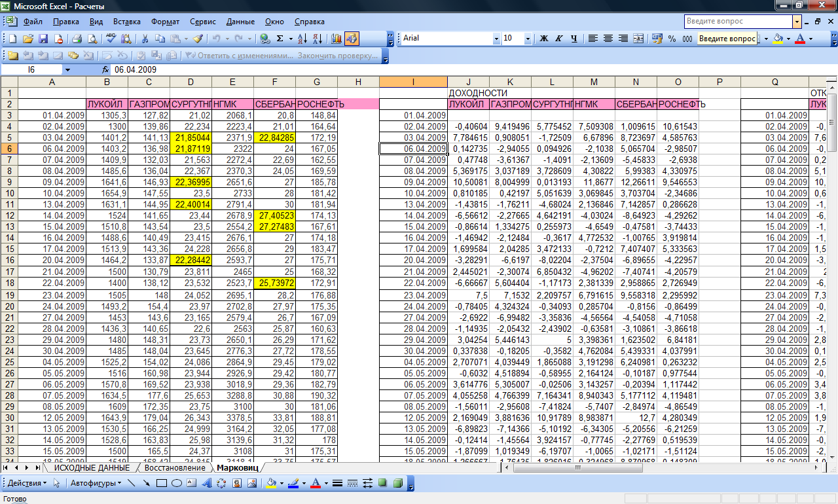
Task: Sort ascending with the А-Я button
Action: [302, 39]
